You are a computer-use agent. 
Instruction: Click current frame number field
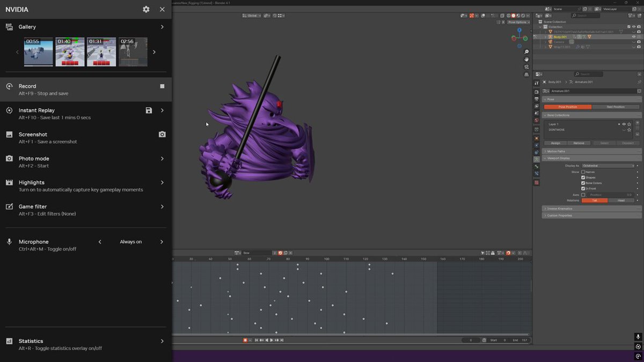click(471, 340)
